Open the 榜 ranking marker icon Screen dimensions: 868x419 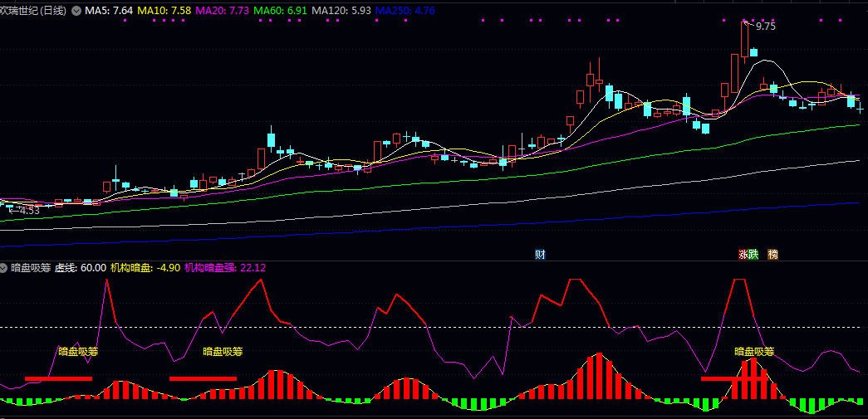point(772,254)
